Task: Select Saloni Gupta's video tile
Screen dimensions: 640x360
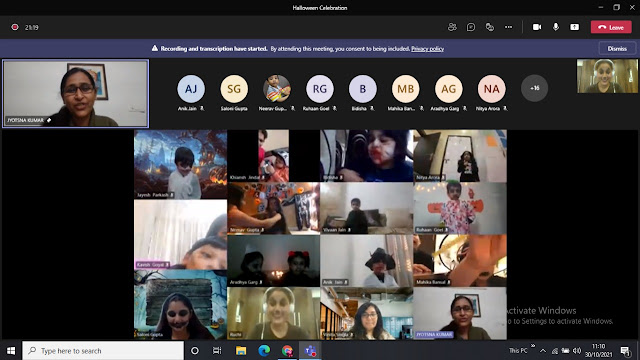Action: pyautogui.click(x=180, y=304)
